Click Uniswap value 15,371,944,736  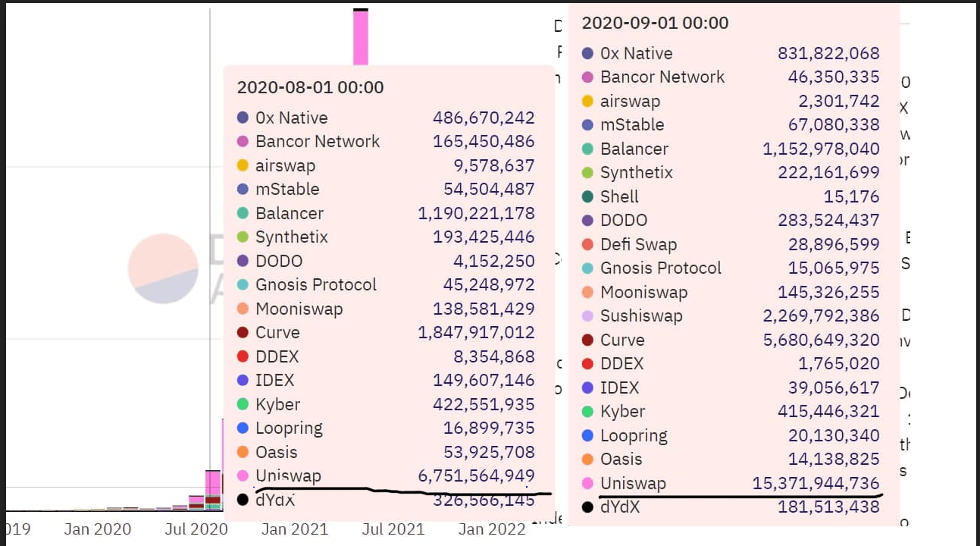816,483
